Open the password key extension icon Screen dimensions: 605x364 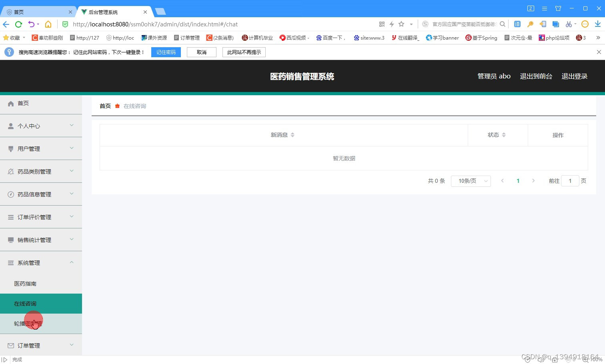point(530,24)
